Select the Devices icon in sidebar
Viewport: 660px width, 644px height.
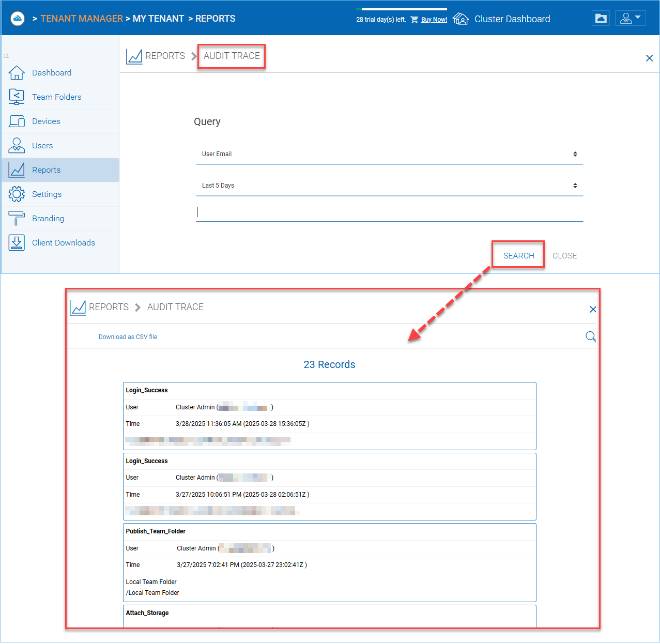[17, 121]
